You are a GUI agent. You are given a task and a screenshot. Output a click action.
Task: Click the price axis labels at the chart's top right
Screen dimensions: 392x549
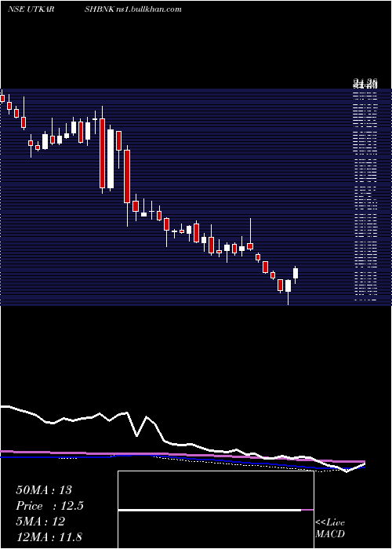(365, 83)
